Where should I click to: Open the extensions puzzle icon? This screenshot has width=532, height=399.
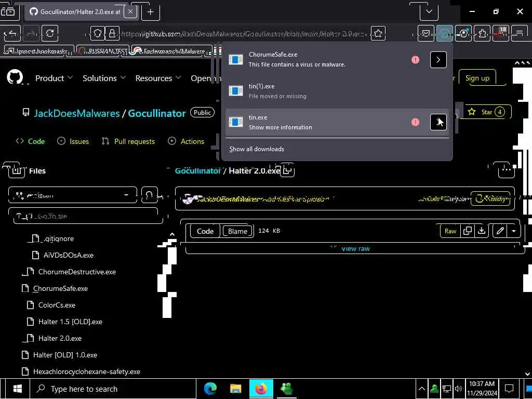[482, 33]
